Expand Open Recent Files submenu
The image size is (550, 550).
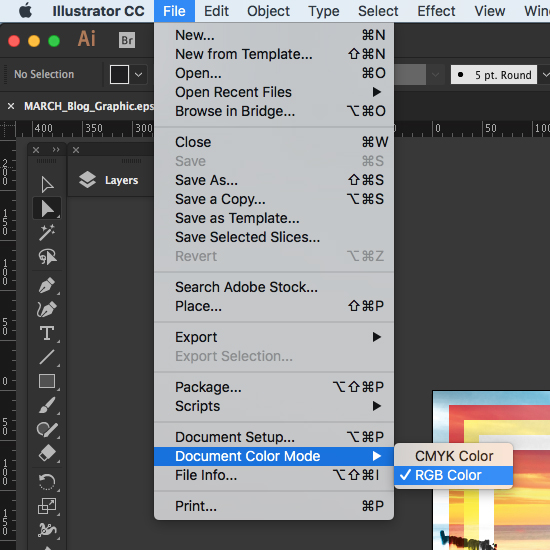[376, 92]
